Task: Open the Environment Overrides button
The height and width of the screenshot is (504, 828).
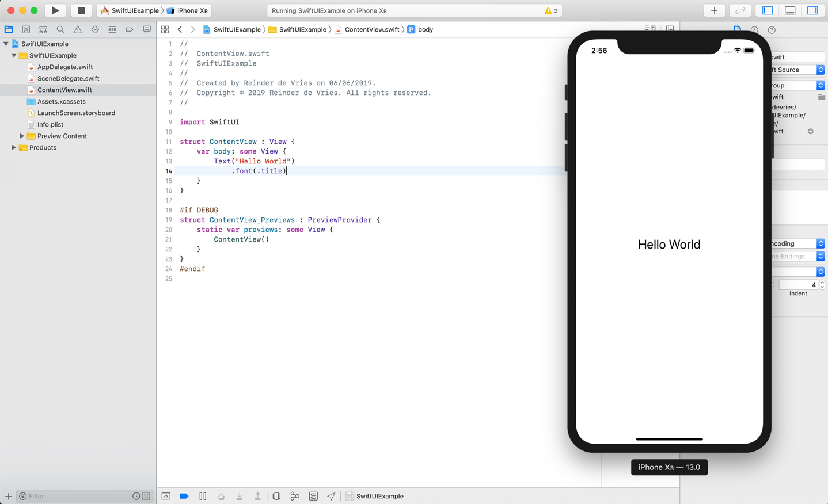Action: pos(313,496)
